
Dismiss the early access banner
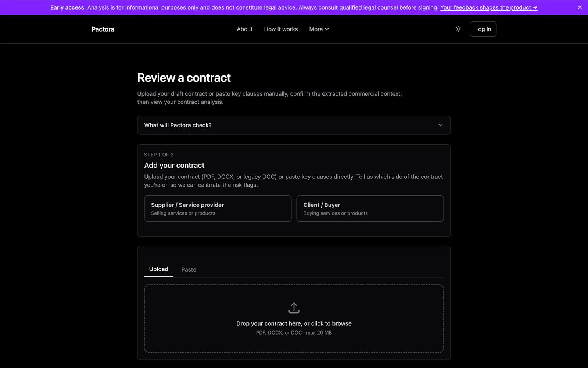point(580,7)
